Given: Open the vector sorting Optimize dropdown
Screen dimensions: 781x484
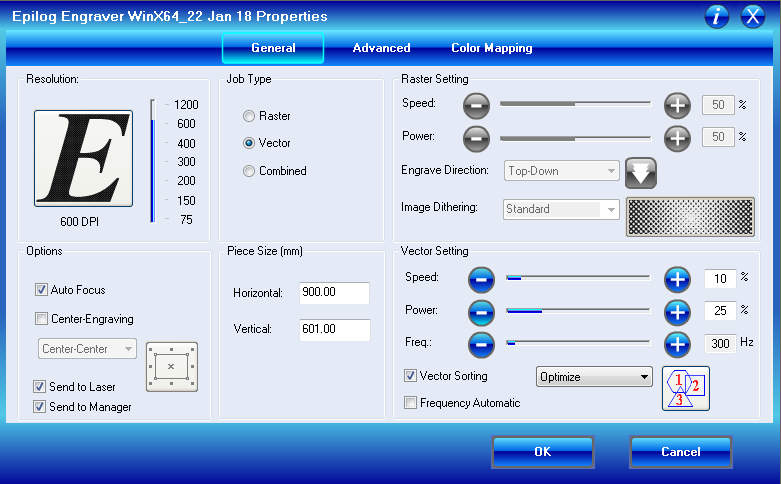Looking at the screenshot, I should click(594, 377).
